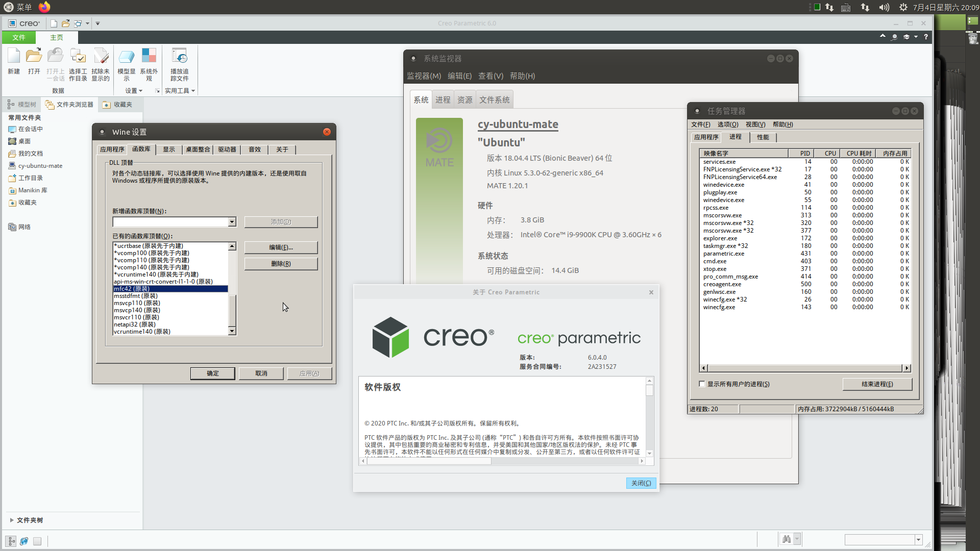Click open folder icon in quick access toolbar

66,23
